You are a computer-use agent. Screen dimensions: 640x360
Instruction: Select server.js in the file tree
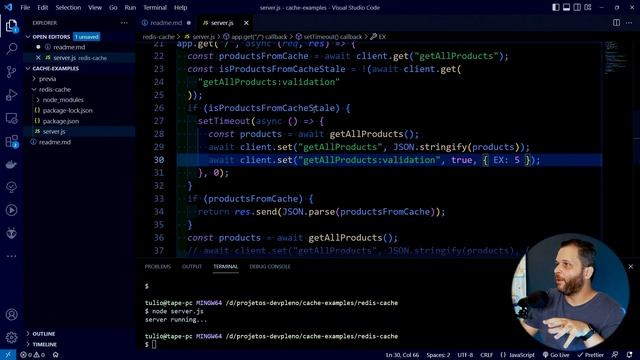coord(54,131)
